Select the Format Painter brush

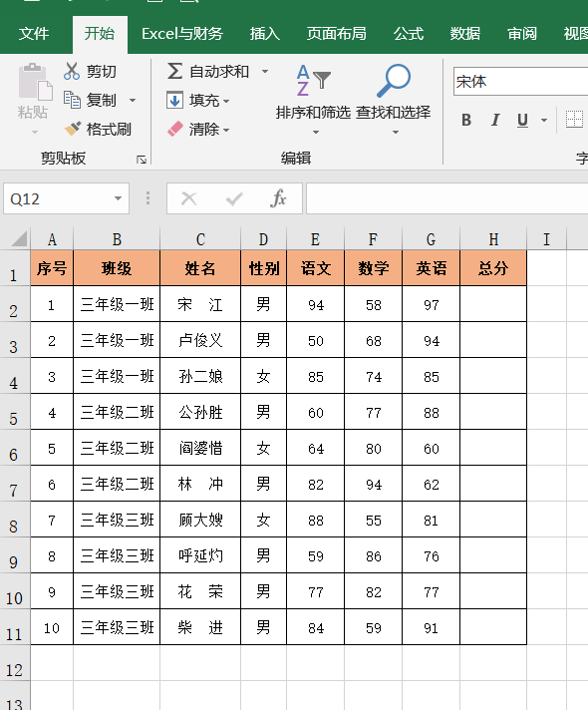73,129
